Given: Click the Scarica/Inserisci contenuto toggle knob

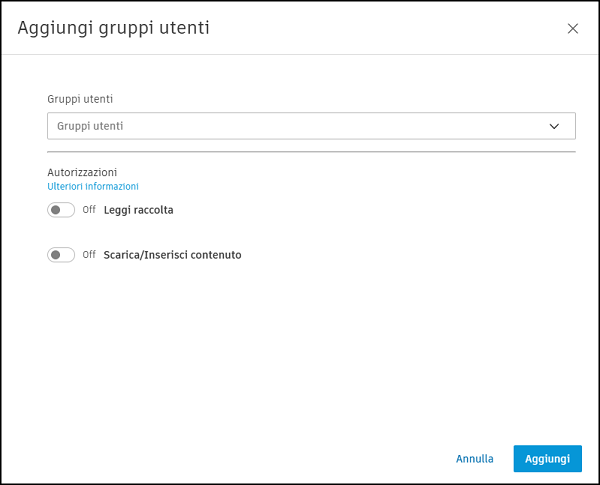Looking at the screenshot, I should pos(56,255).
